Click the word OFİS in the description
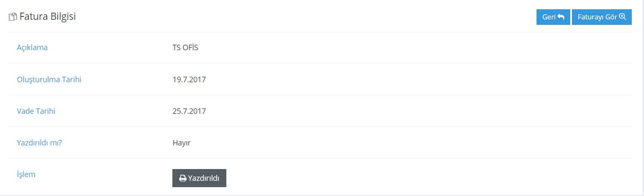 191,48
